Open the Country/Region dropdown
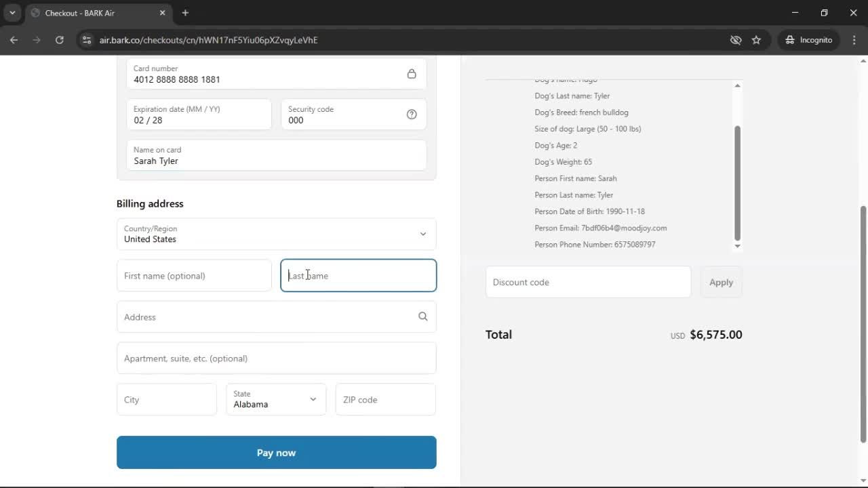The height and width of the screenshot is (488, 868). (277, 234)
